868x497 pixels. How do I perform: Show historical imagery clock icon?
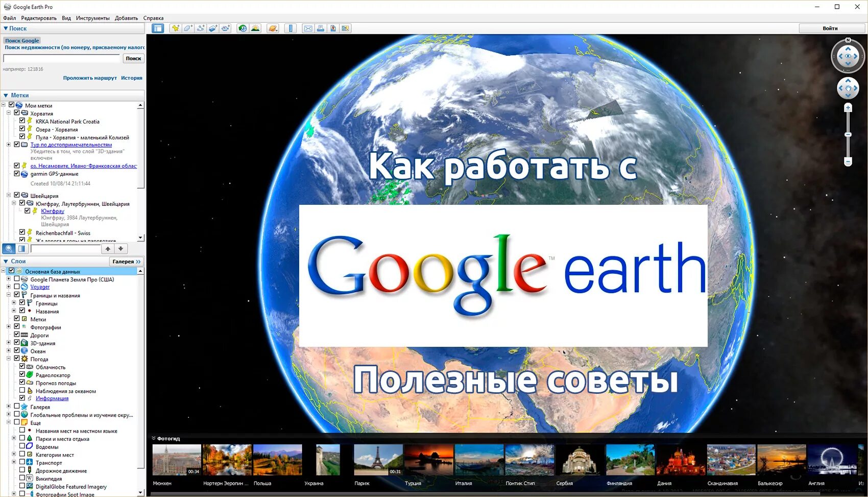tap(243, 29)
